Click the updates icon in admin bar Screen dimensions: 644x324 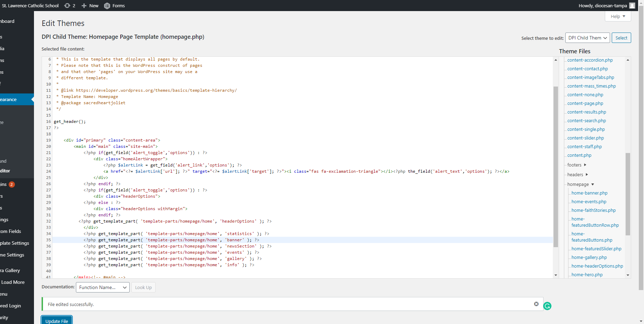(67, 6)
